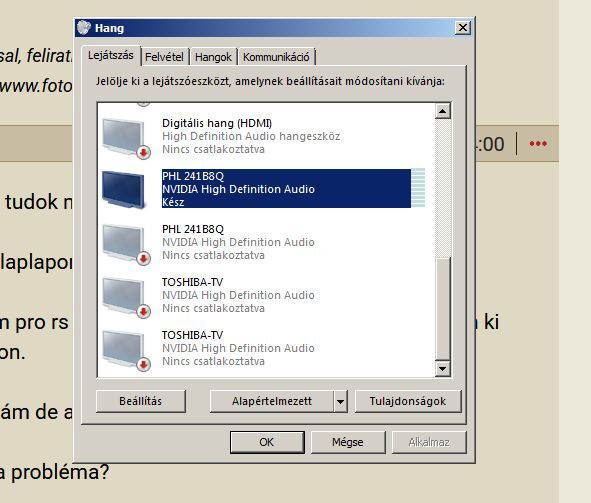Click the device list scrollbar thumb

point(442,309)
